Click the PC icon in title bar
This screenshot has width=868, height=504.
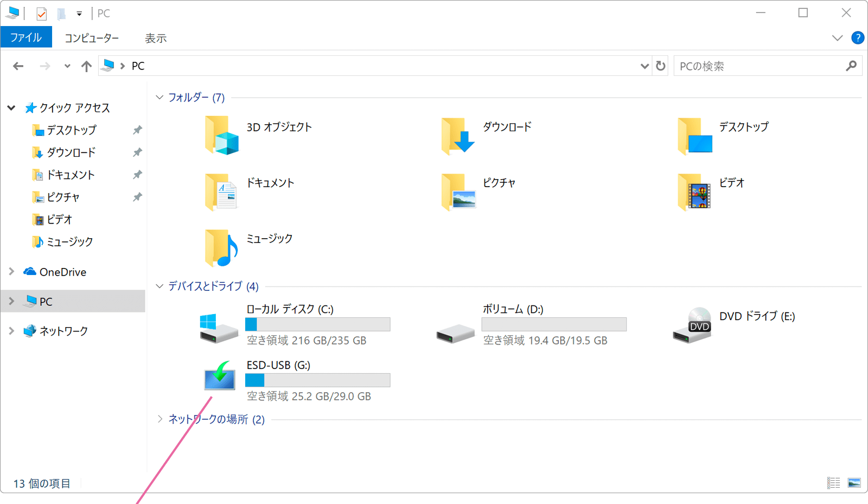click(x=12, y=12)
